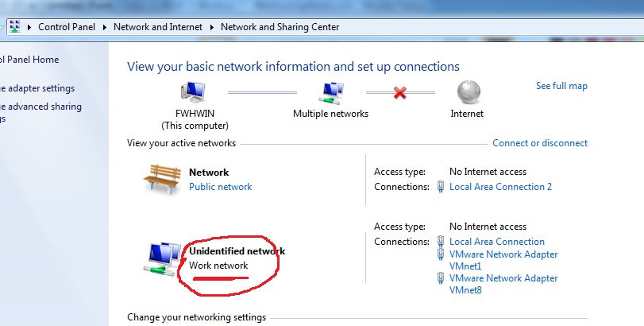The height and width of the screenshot is (326, 644).
Task: Click the page heading View your basic network information
Action: coord(293,67)
